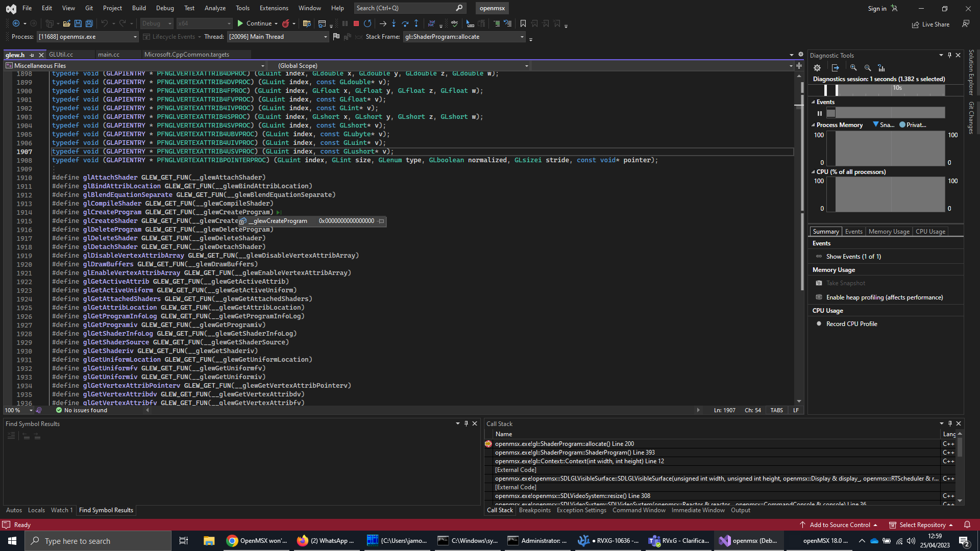Viewport: 980px width, 551px height.
Task: Pin the Diagnostic Tools panel
Action: click(949, 55)
